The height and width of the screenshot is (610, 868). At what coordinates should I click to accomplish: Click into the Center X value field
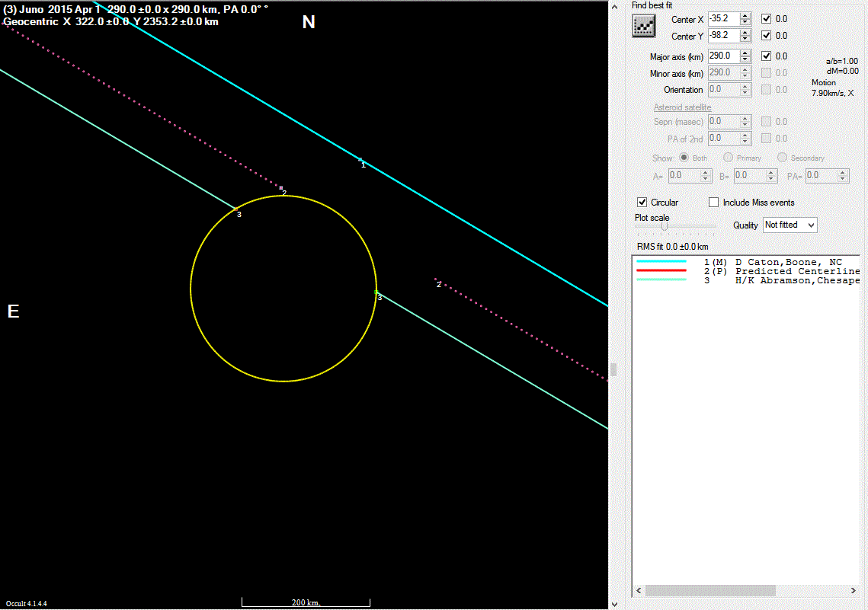point(722,18)
